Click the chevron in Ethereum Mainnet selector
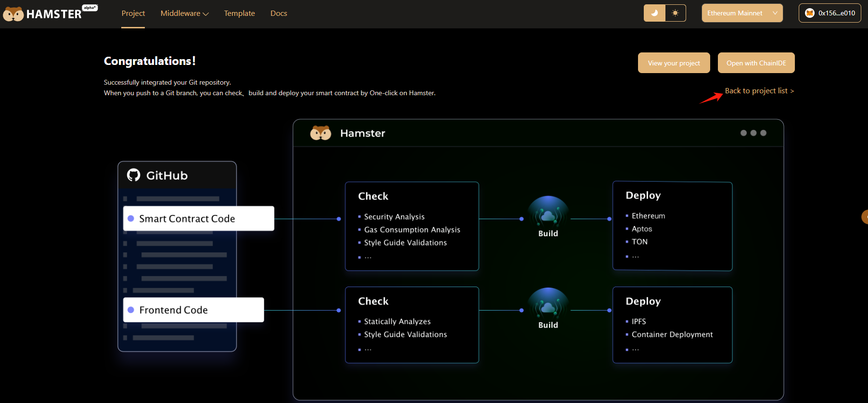This screenshot has width=868, height=403. (x=775, y=13)
